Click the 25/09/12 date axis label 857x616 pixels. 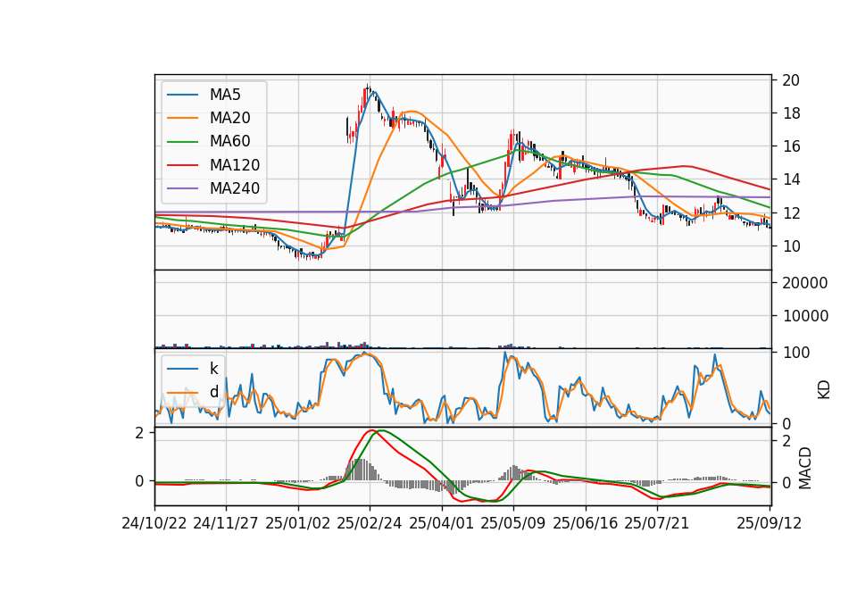(769, 523)
